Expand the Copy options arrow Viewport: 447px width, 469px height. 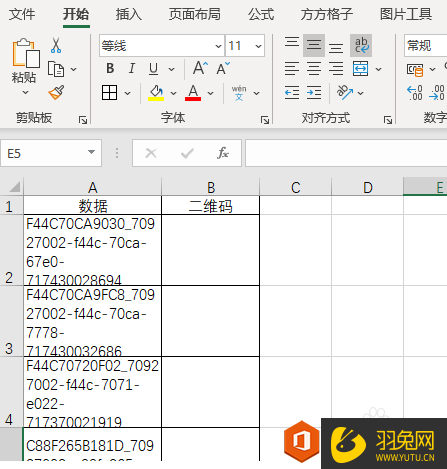click(74, 69)
